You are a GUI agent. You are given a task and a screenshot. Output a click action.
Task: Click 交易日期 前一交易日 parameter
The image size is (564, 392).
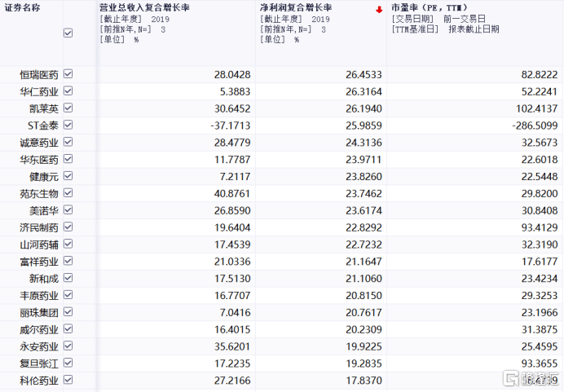438,19
